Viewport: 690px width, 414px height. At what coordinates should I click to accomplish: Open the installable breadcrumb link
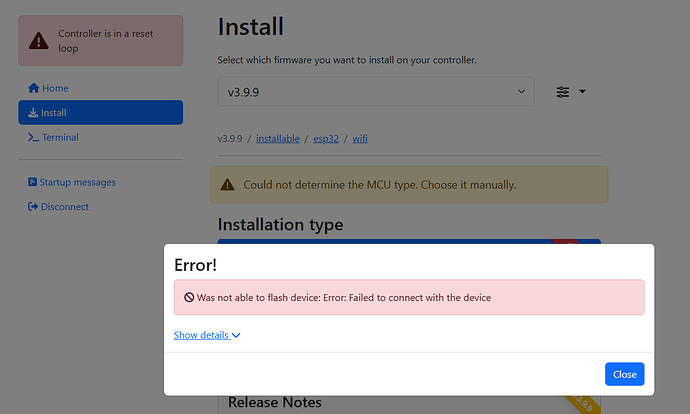click(x=277, y=138)
